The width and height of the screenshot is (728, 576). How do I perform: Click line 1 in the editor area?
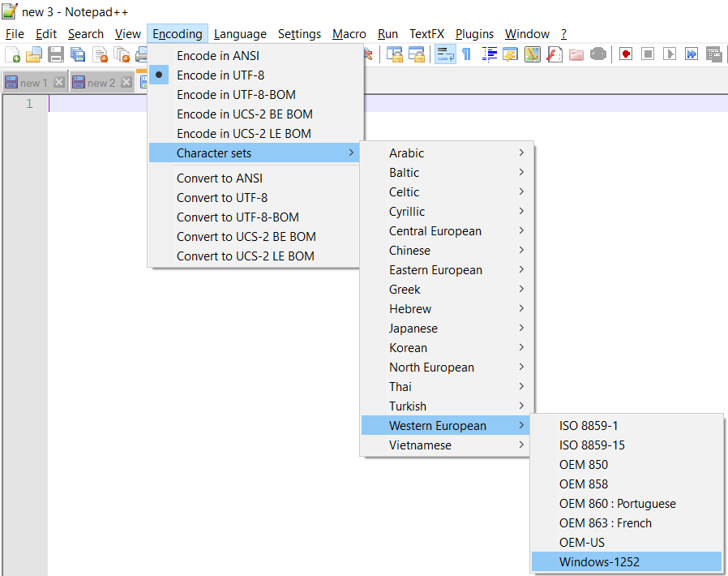(546, 104)
